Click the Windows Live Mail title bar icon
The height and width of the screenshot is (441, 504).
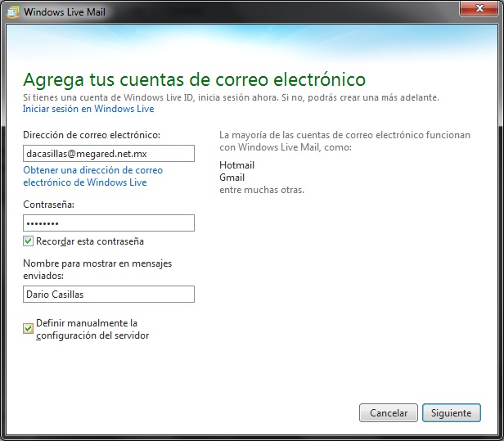[12, 12]
